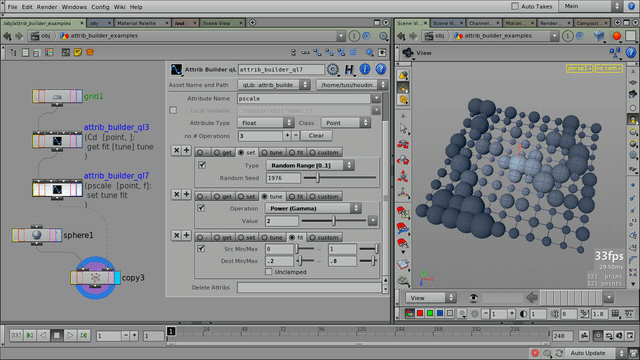
Task: Add new pane tab with plus button
Action: tap(252, 23)
